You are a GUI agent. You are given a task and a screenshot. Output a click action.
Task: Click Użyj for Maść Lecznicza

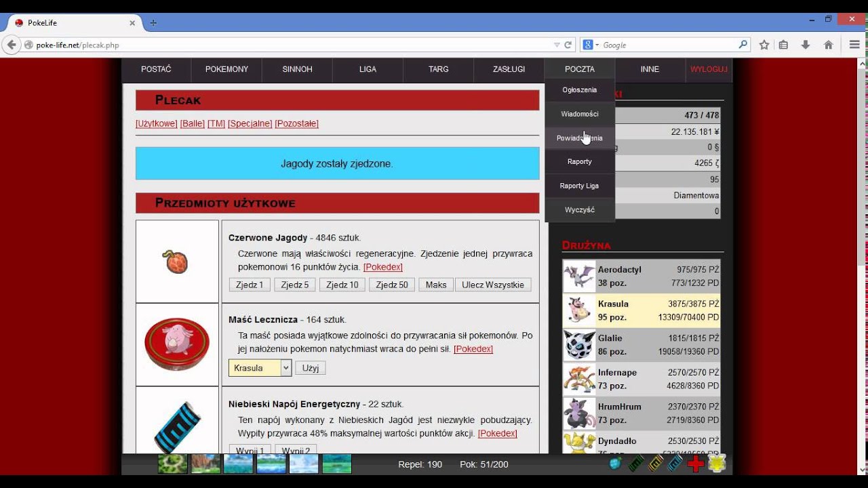[311, 367]
